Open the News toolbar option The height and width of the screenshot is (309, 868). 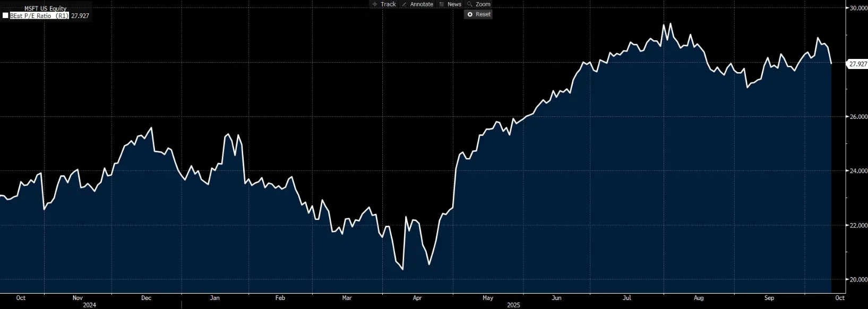[x=454, y=4]
